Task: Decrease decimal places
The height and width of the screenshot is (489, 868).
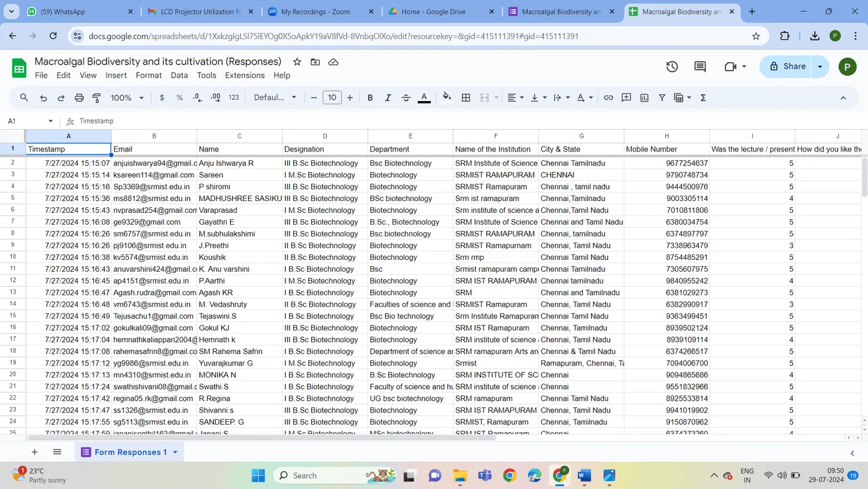Action: tap(198, 97)
